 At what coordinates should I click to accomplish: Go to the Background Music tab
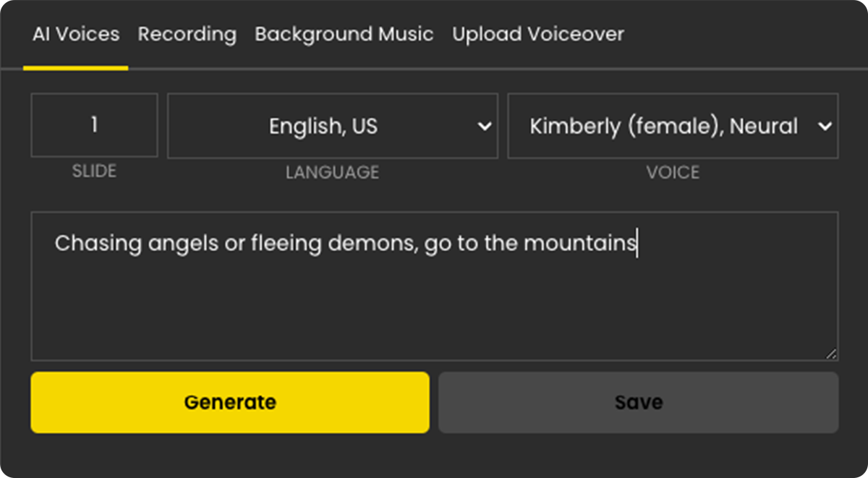pyautogui.click(x=344, y=35)
